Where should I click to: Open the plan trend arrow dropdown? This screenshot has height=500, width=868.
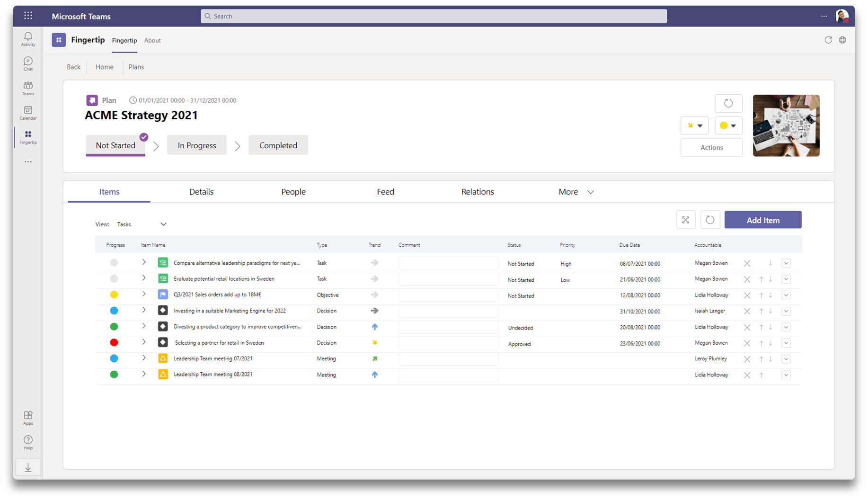pos(694,125)
